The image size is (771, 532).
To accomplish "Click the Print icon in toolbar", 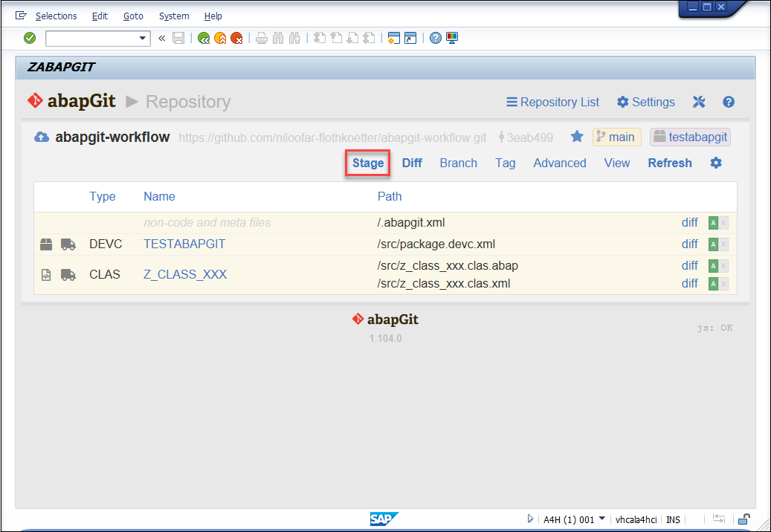I will click(262, 38).
